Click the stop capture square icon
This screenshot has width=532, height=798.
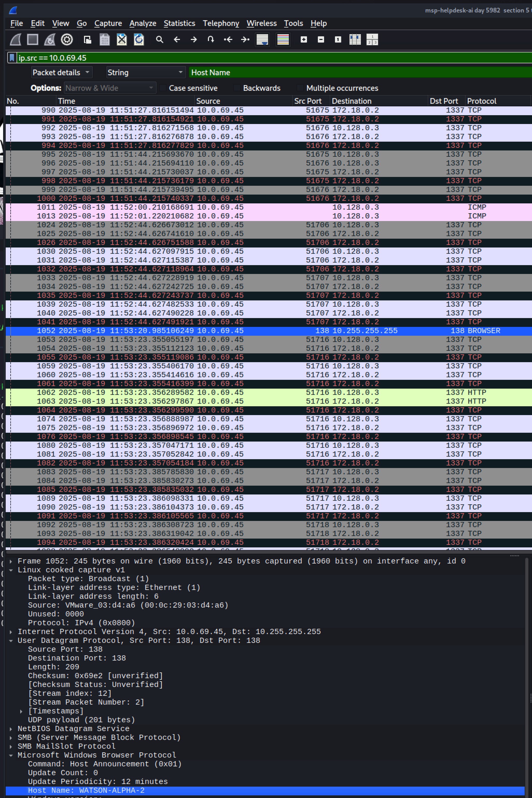pyautogui.click(x=33, y=40)
